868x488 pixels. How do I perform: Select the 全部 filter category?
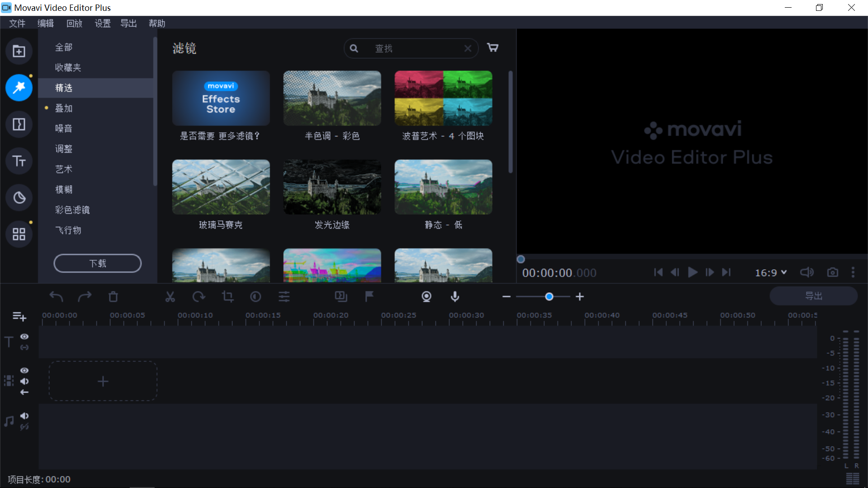tap(96, 47)
